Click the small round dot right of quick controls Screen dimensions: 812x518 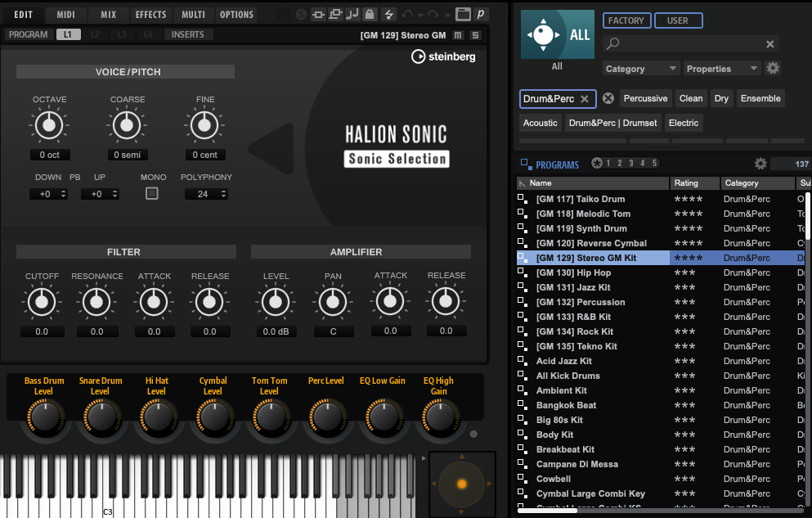[473, 434]
